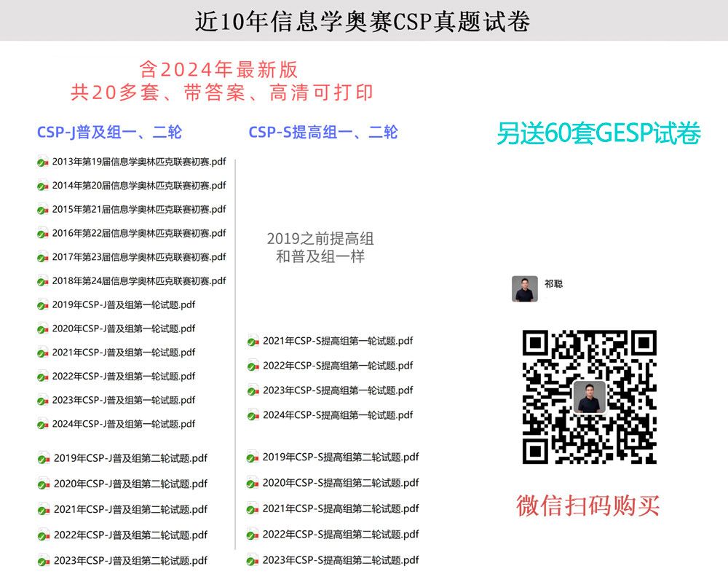The width and height of the screenshot is (728, 574).
Task: Click the PDF icon beside 2019年CSP-J普及组第二轮试题
Action: pyautogui.click(x=44, y=458)
